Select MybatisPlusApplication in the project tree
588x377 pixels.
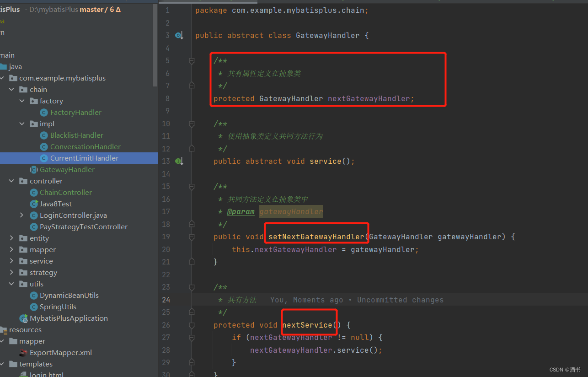(69, 318)
